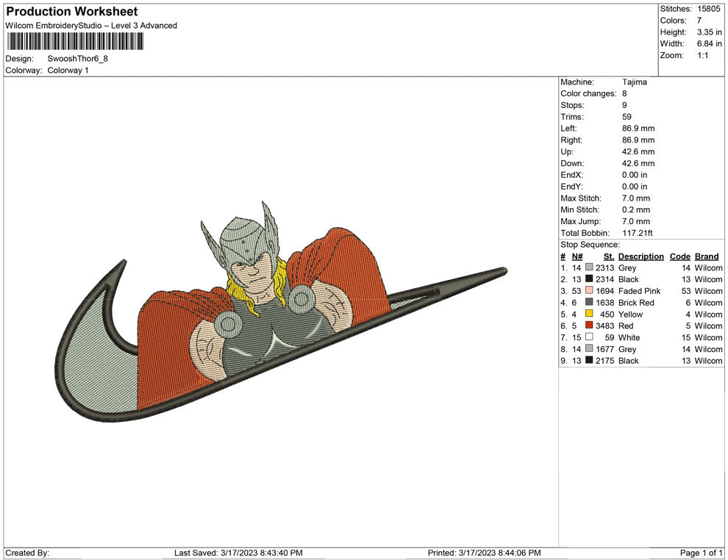Click 'Printed: 3/17/2023 8:44:06 PM'
Screen dimensions: 728x560
click(485, 553)
